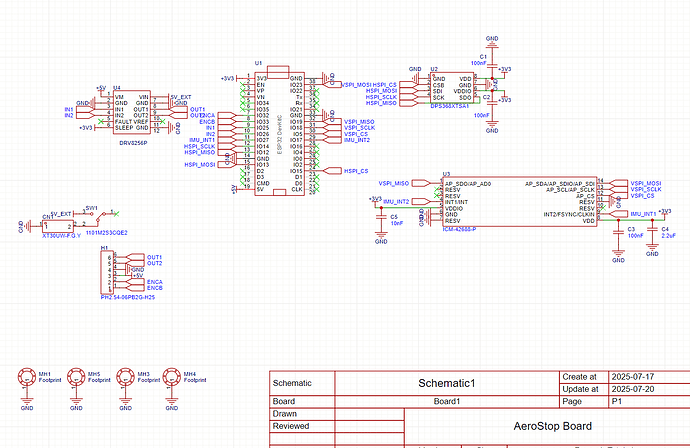Select the HSPI_CS net label right of U1
The width and height of the screenshot is (690, 448).
tap(356, 171)
